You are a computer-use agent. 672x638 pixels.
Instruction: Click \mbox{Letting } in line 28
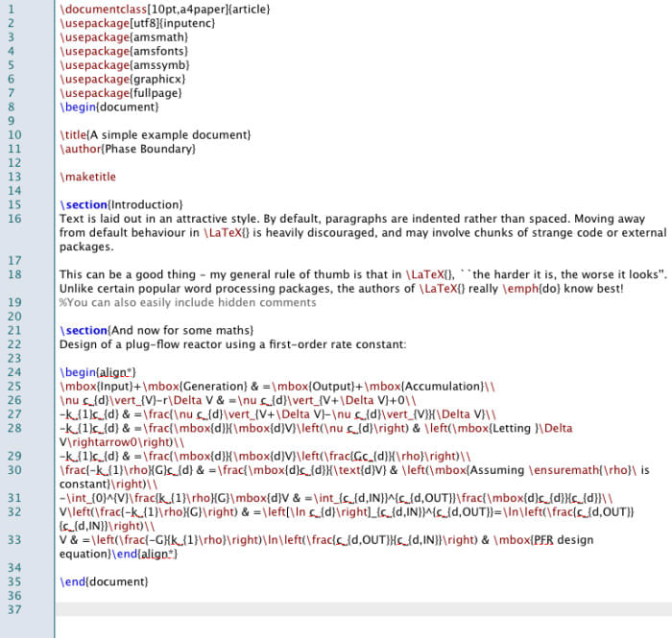[496, 428]
